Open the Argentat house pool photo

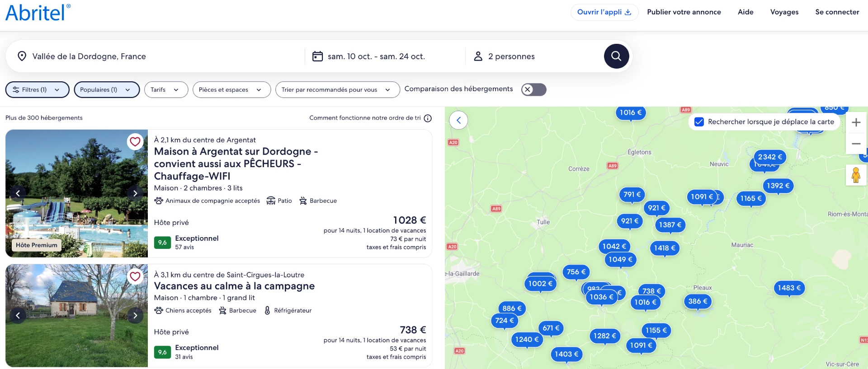76,193
